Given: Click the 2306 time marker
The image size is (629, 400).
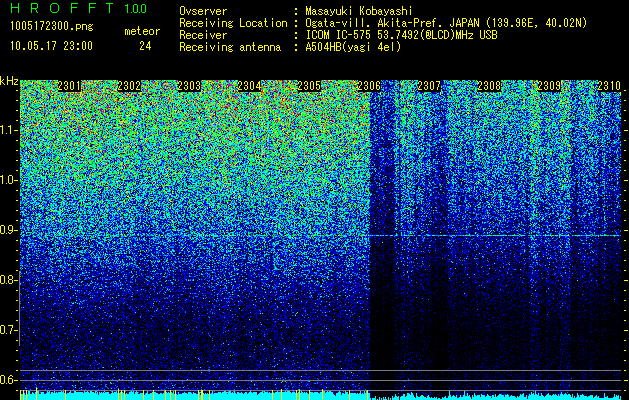Looking at the screenshot, I should click(369, 86).
